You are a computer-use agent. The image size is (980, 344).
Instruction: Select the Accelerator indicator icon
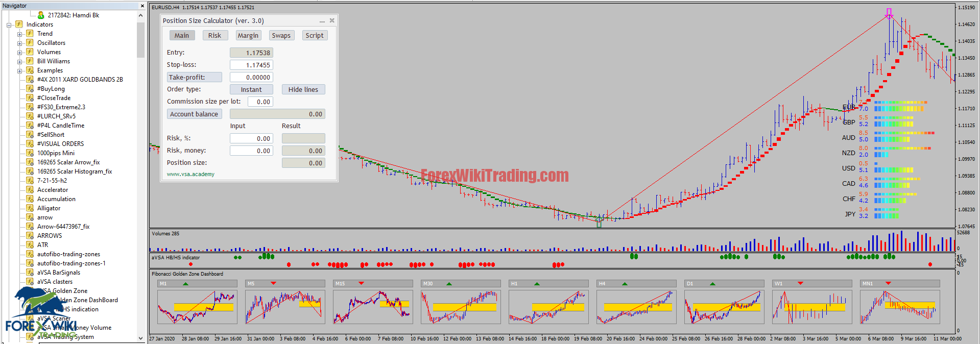point(30,190)
